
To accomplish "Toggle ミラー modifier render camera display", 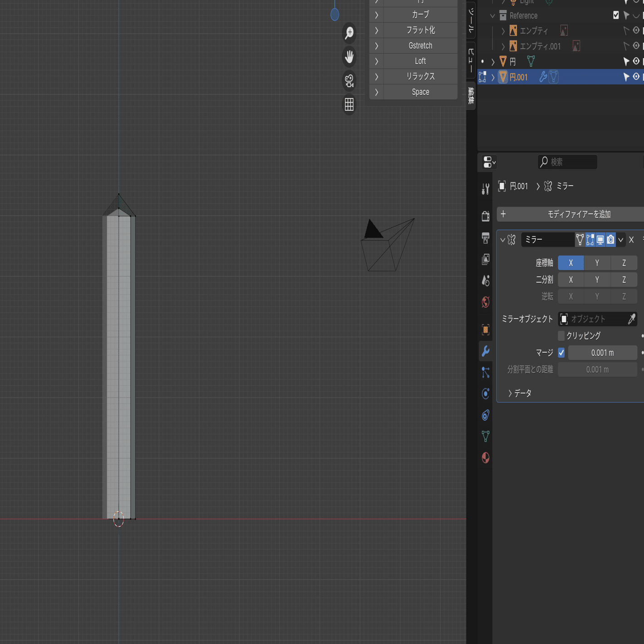I will (x=610, y=240).
